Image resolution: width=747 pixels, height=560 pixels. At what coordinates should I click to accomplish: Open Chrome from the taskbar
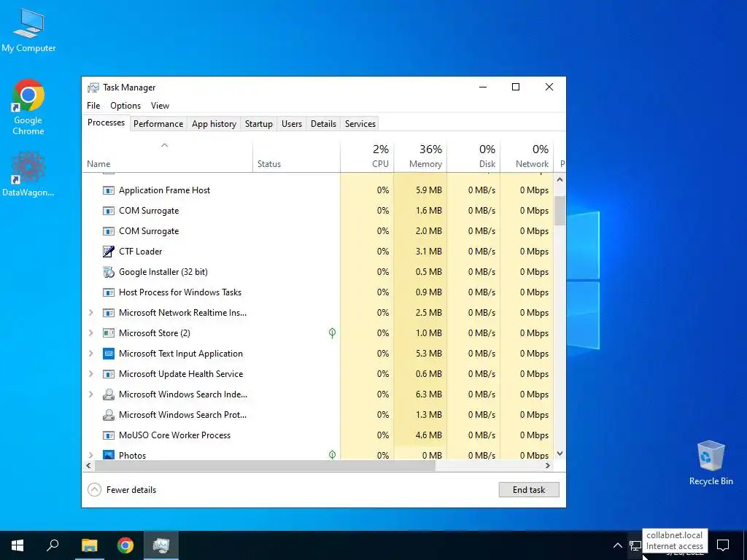point(125,545)
